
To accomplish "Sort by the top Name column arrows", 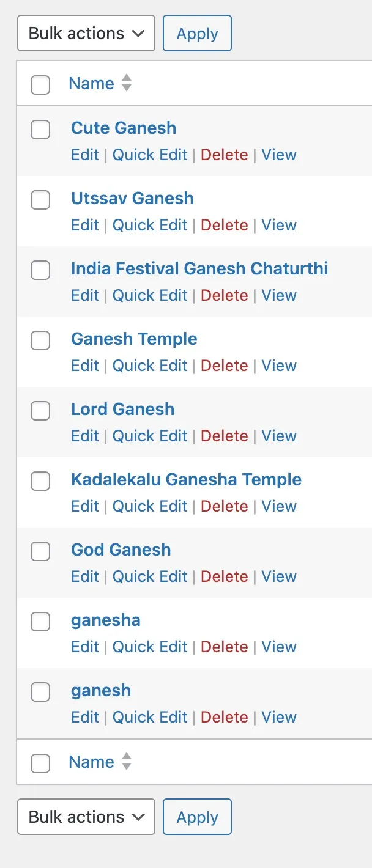I will [127, 83].
